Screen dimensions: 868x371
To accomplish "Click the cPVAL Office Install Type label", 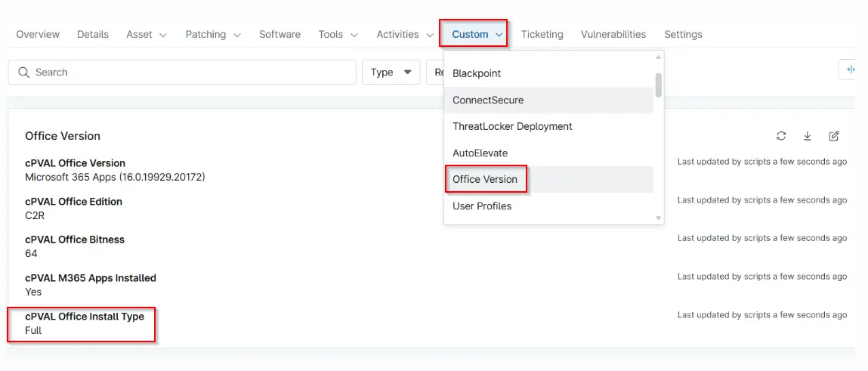I will 85,317.
